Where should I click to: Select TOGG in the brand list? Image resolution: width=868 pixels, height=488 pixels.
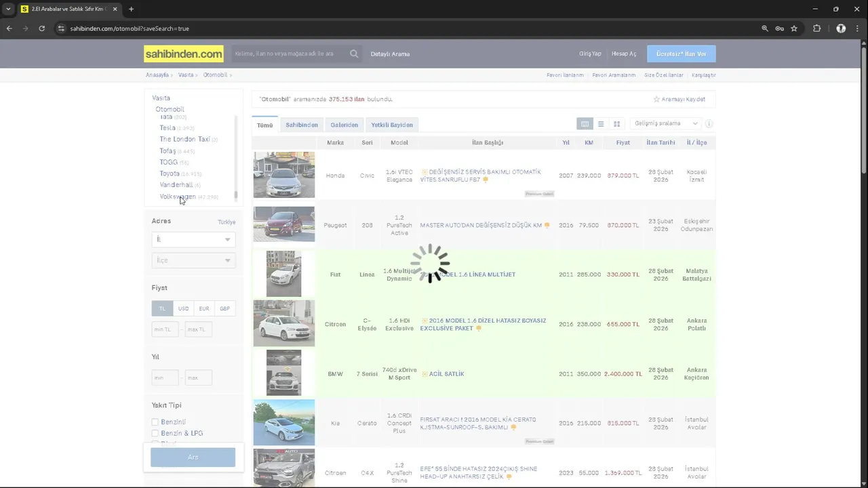(168, 162)
